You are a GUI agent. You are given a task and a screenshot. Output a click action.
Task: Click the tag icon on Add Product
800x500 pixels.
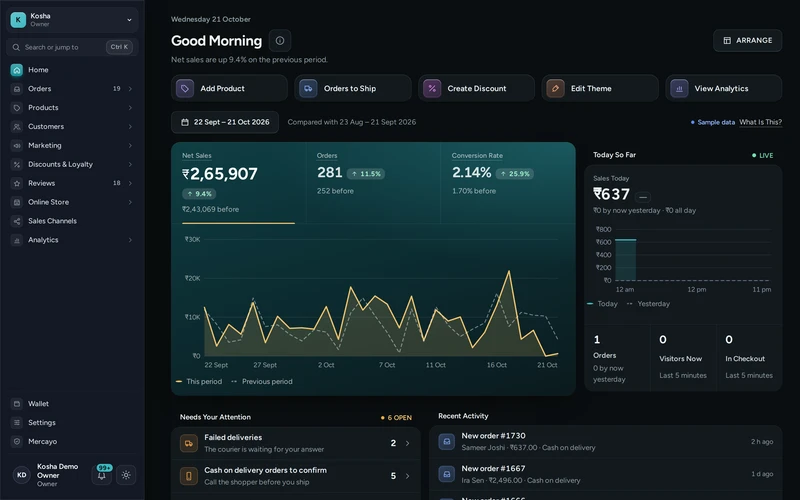pos(185,88)
